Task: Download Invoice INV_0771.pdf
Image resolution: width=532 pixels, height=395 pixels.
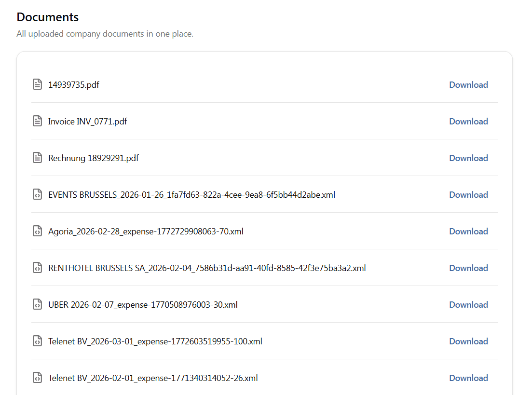Action: coord(468,121)
